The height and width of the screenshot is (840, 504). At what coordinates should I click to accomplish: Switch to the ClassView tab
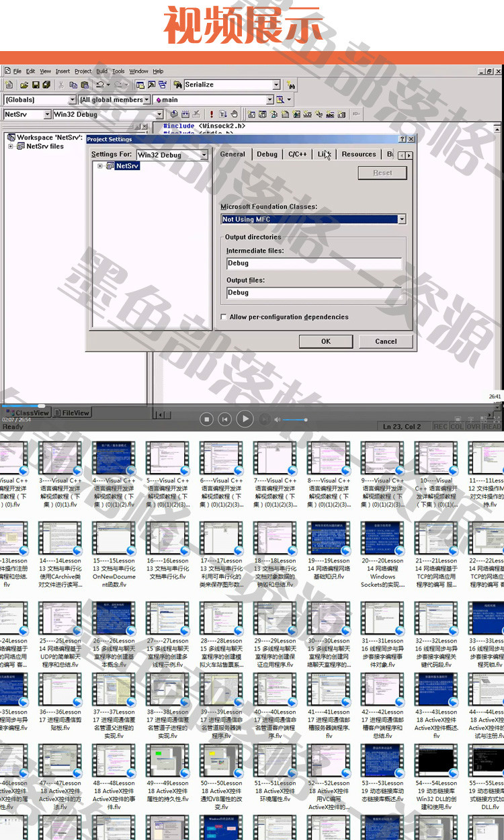pyautogui.click(x=28, y=413)
